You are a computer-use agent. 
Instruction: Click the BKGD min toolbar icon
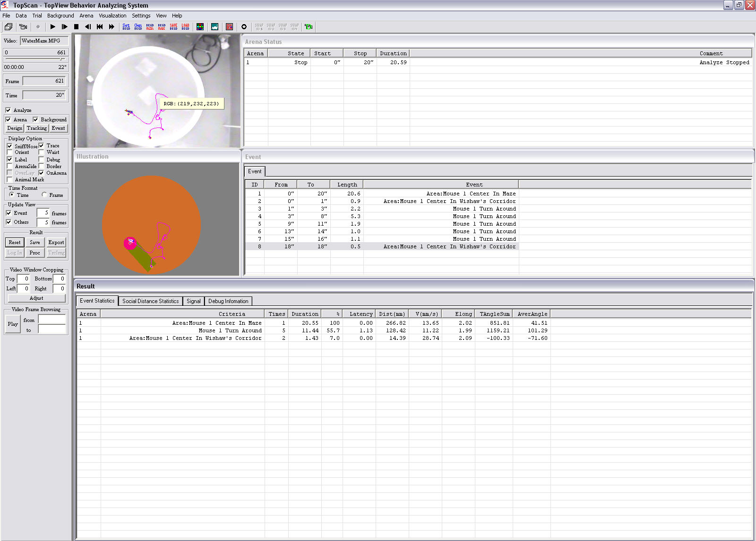click(150, 27)
